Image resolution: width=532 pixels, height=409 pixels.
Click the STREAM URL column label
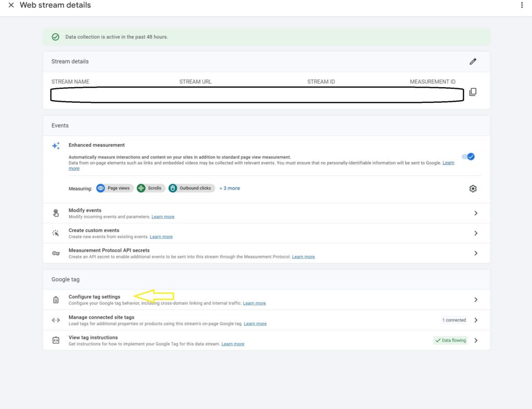pos(195,81)
